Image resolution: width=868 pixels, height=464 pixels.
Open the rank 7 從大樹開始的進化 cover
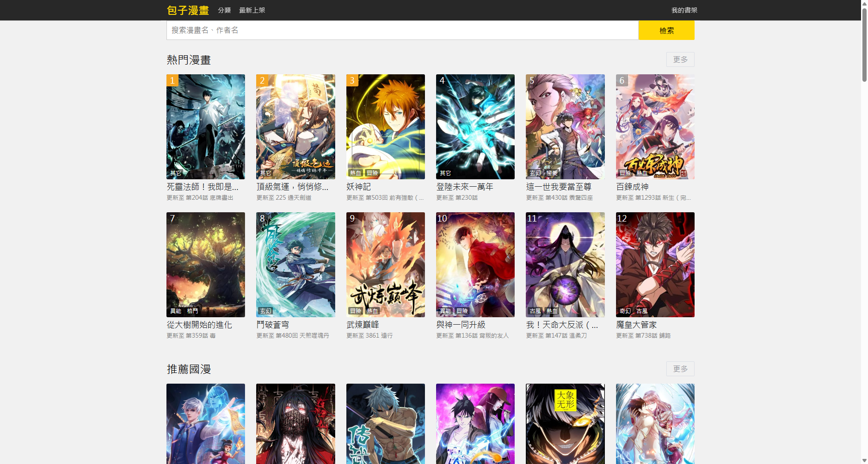[205, 265]
